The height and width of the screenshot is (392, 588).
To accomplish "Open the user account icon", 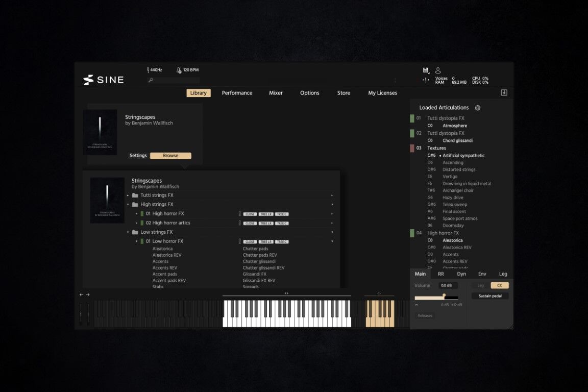I will [x=437, y=70].
